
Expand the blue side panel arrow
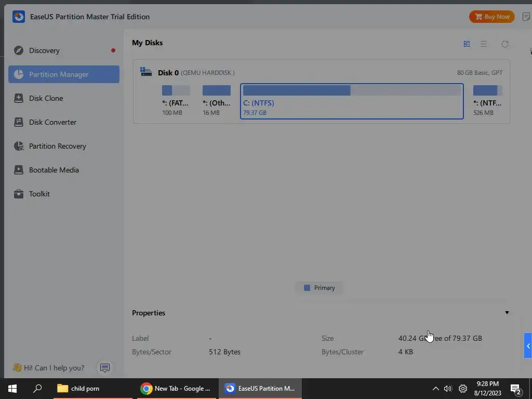tap(528, 345)
